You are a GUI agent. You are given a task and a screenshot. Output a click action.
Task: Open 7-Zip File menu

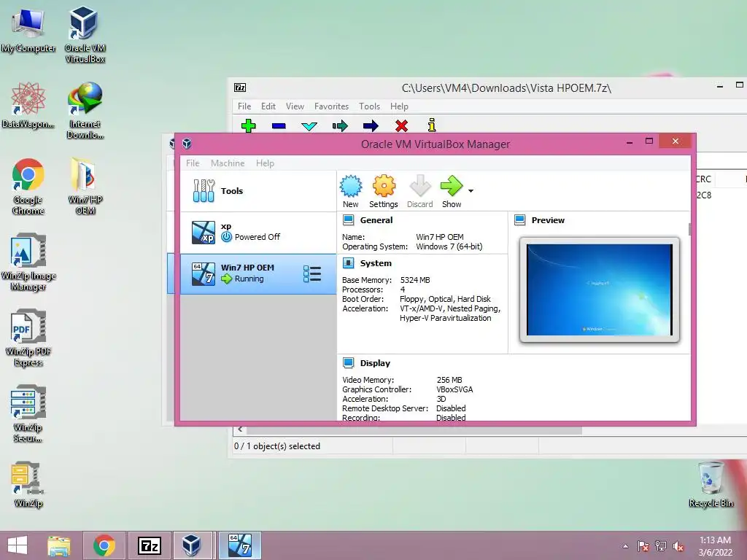pyautogui.click(x=244, y=106)
